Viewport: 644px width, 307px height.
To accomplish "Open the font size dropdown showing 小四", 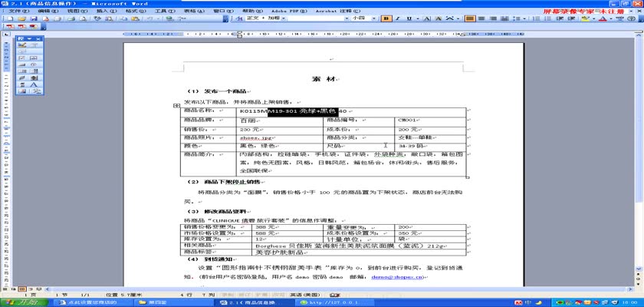I will tap(363, 18).
